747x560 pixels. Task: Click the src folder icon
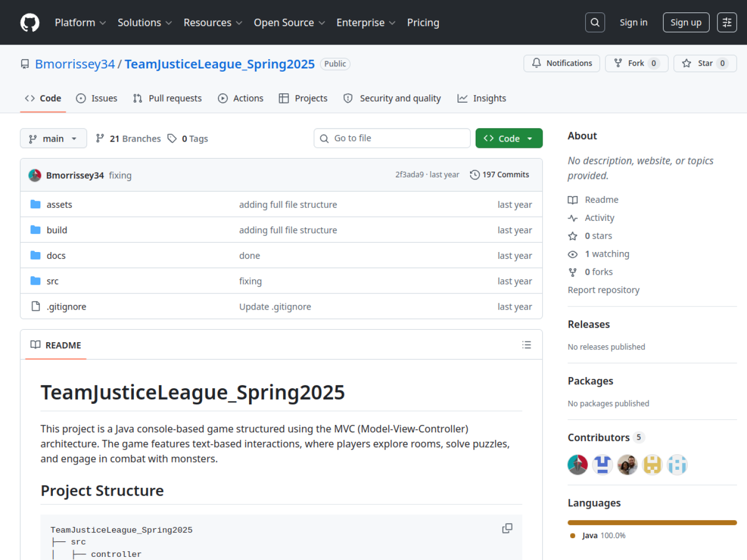pyautogui.click(x=35, y=281)
